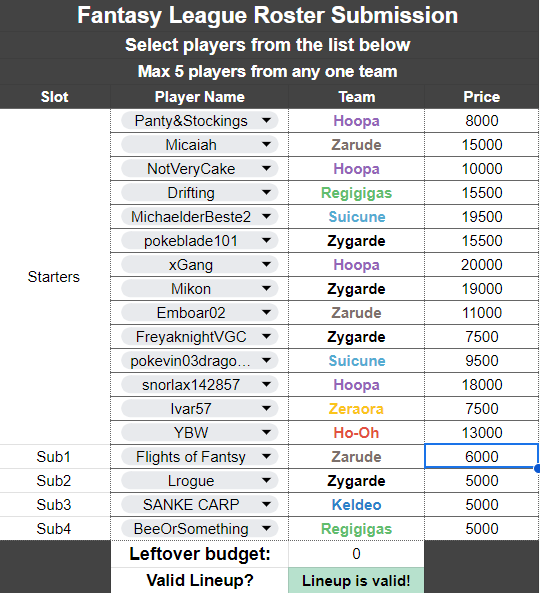The image size is (540, 593).
Task: Click the Starters slot cell
Action: 55,277
